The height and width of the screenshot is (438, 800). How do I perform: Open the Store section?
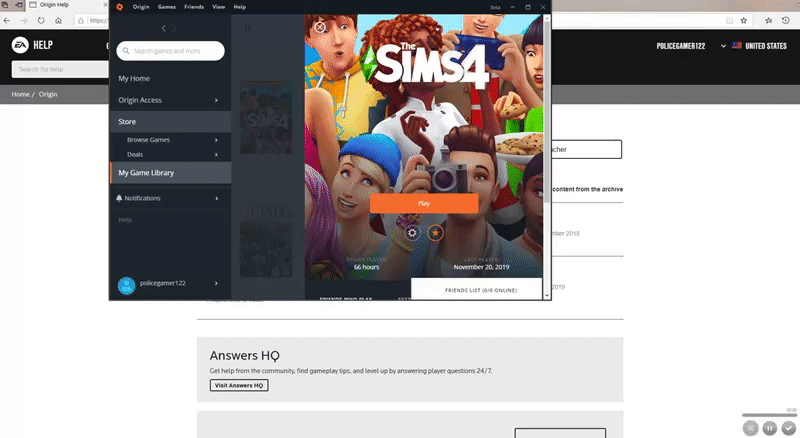tap(170, 121)
